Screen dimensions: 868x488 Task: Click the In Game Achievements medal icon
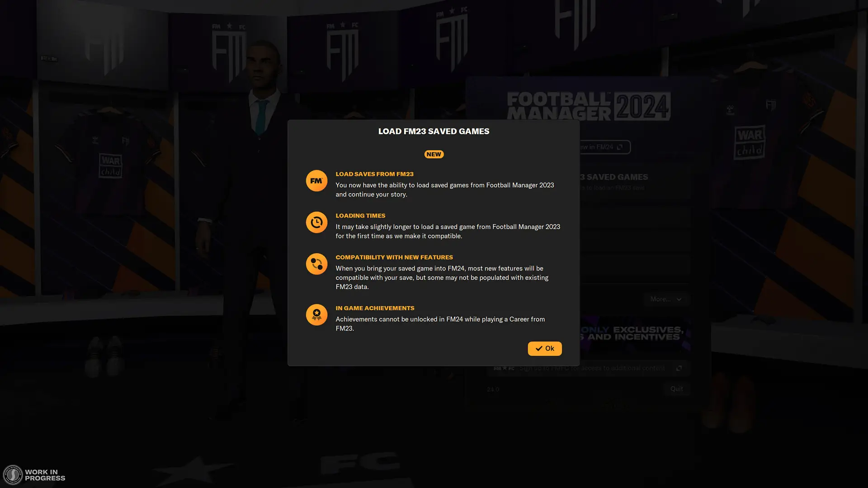(x=316, y=314)
